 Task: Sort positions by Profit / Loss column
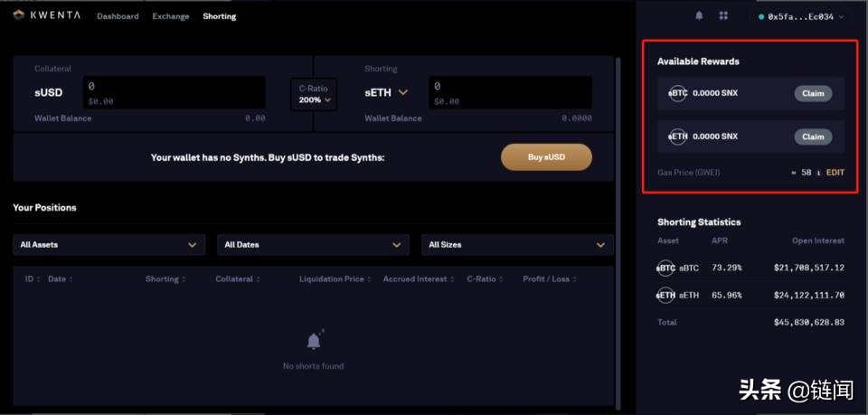point(550,278)
